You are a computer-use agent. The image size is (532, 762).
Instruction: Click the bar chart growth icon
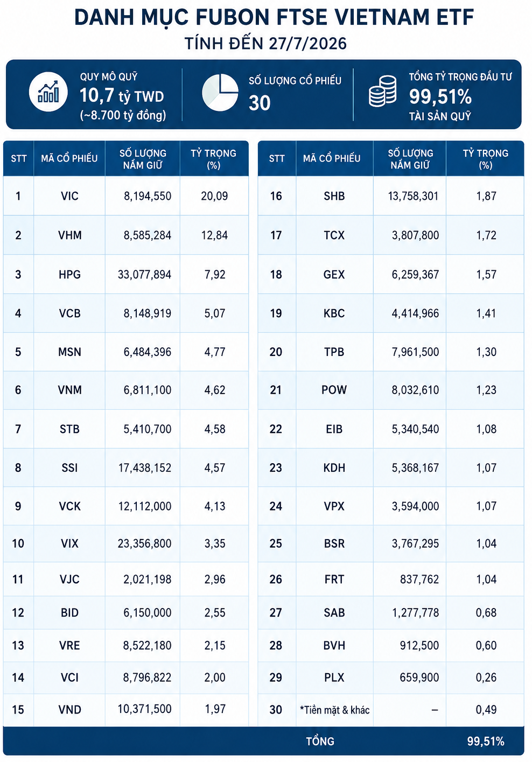(x=48, y=92)
